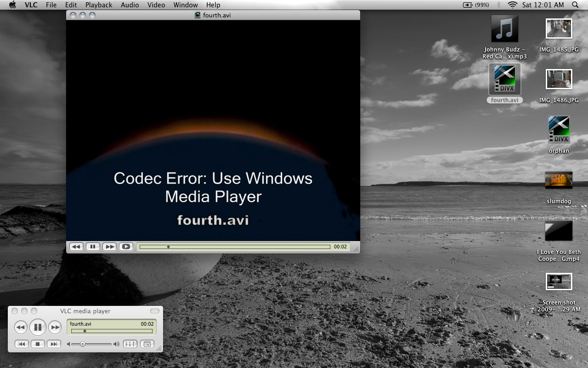The height and width of the screenshot is (368, 588).
Task: Open the Help menu
Action: [x=213, y=5]
